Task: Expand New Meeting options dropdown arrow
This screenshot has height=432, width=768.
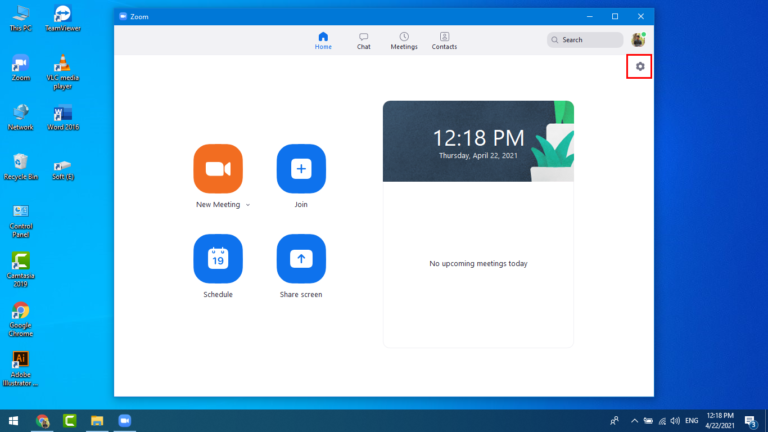Action: [248, 205]
